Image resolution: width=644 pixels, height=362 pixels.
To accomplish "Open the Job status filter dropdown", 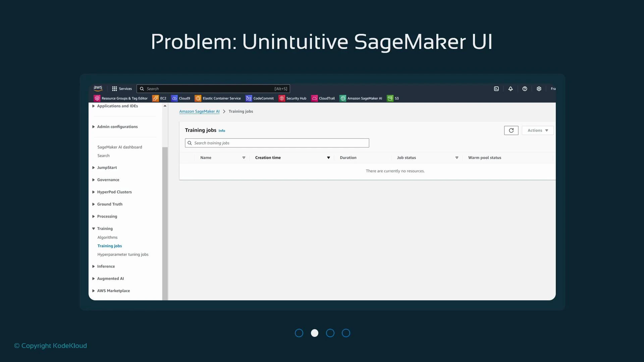I will 457,158.
